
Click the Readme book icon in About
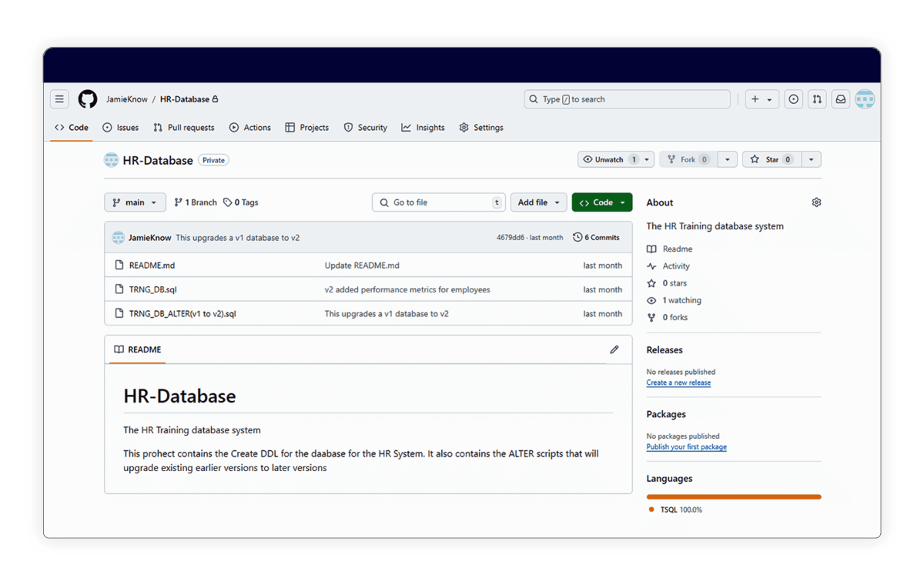(x=651, y=249)
